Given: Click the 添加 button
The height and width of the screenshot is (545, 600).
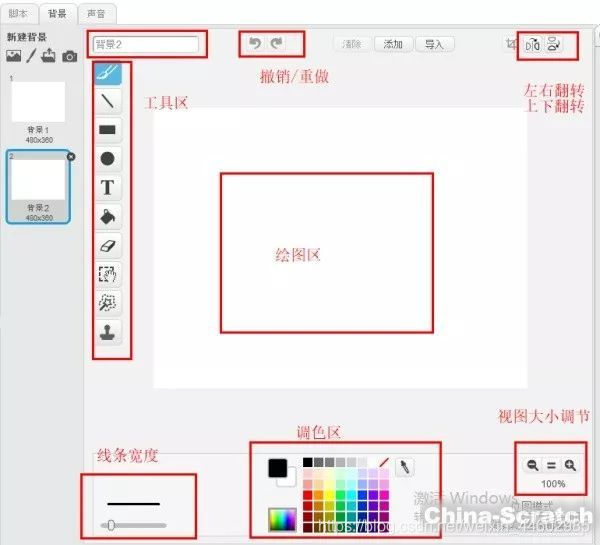Looking at the screenshot, I should click(x=393, y=44).
